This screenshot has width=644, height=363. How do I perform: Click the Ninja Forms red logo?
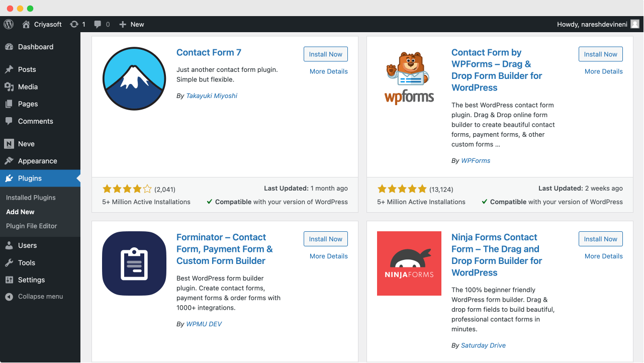(409, 263)
